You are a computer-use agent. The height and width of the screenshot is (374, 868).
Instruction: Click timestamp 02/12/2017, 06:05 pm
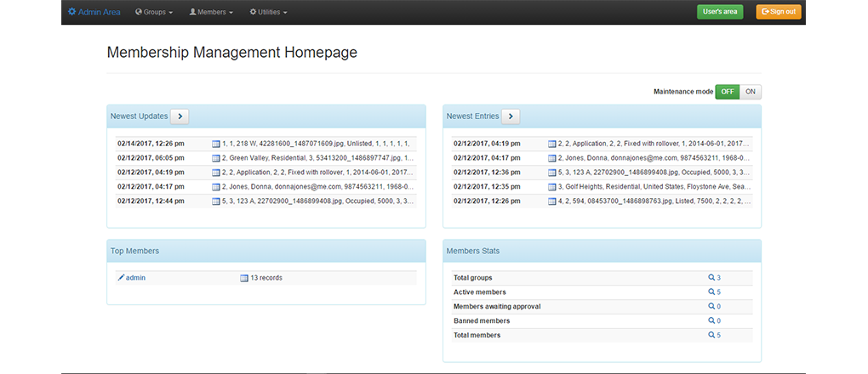tap(151, 158)
